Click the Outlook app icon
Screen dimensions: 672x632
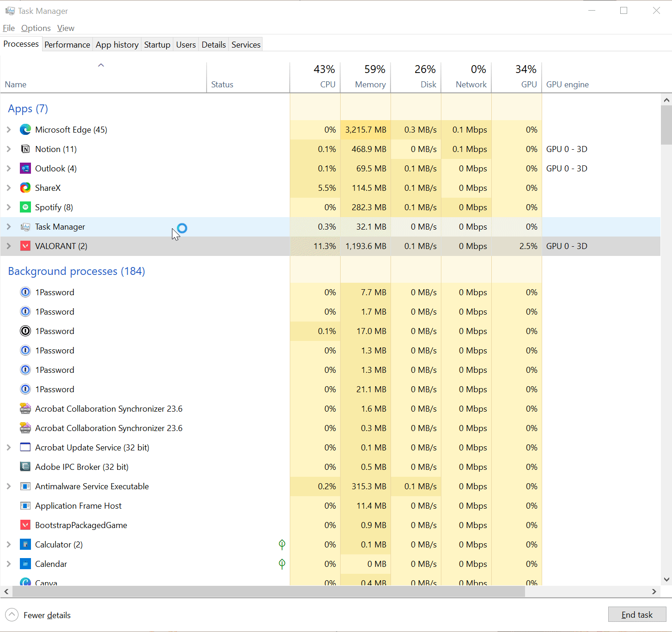25,169
